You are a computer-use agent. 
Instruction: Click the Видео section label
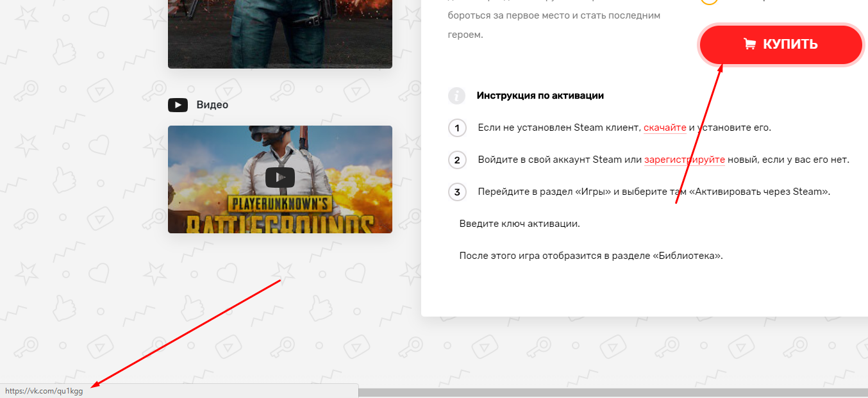[212, 104]
